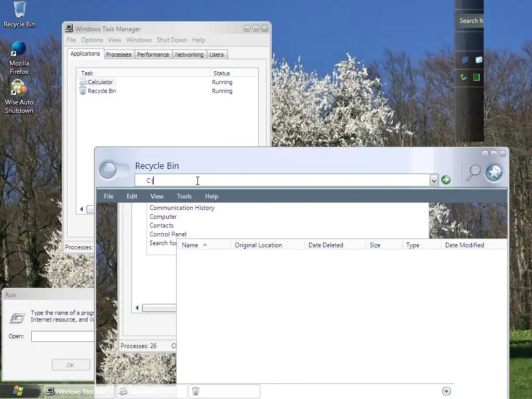Viewport: 532px width, 399px height.
Task: Switch to the Processes tab
Action: 118,54
